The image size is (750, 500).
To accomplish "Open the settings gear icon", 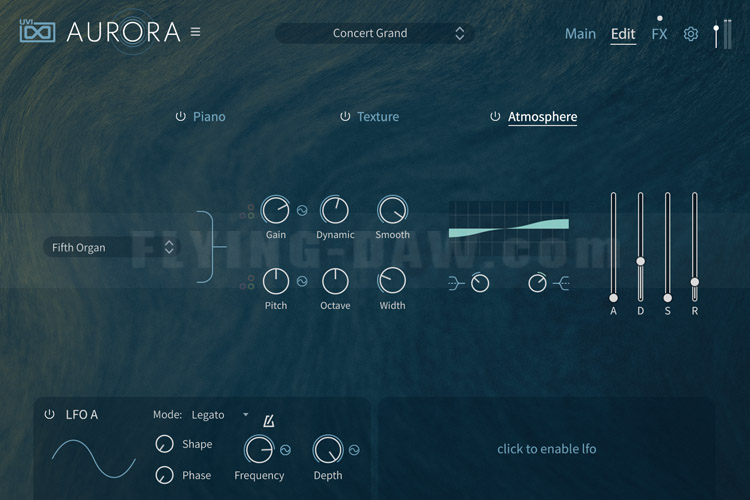I will tap(690, 34).
